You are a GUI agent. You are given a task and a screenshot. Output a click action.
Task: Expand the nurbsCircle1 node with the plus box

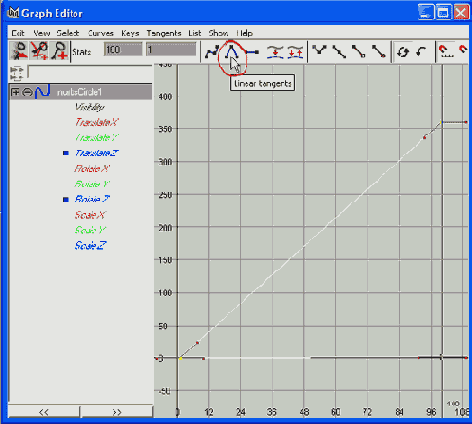pos(15,92)
